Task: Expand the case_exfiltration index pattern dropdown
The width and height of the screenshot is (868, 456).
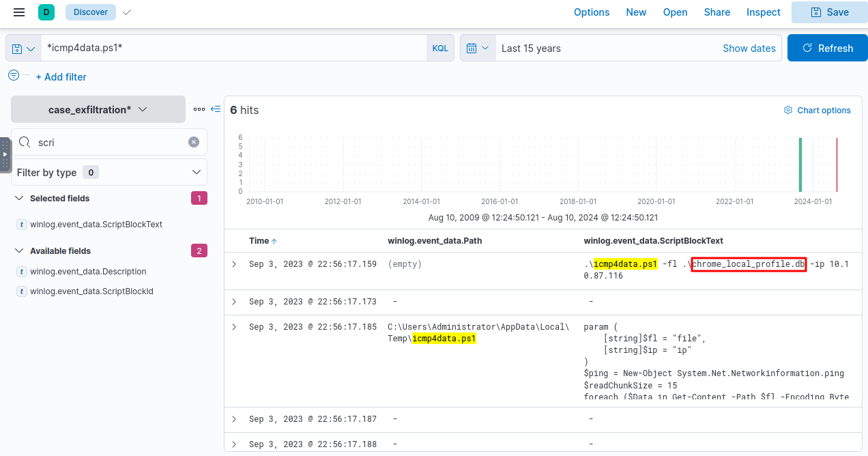Action: tap(98, 109)
